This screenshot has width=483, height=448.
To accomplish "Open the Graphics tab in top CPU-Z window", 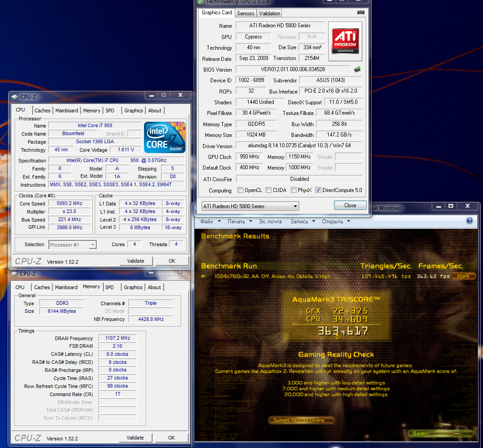I will point(133,111).
